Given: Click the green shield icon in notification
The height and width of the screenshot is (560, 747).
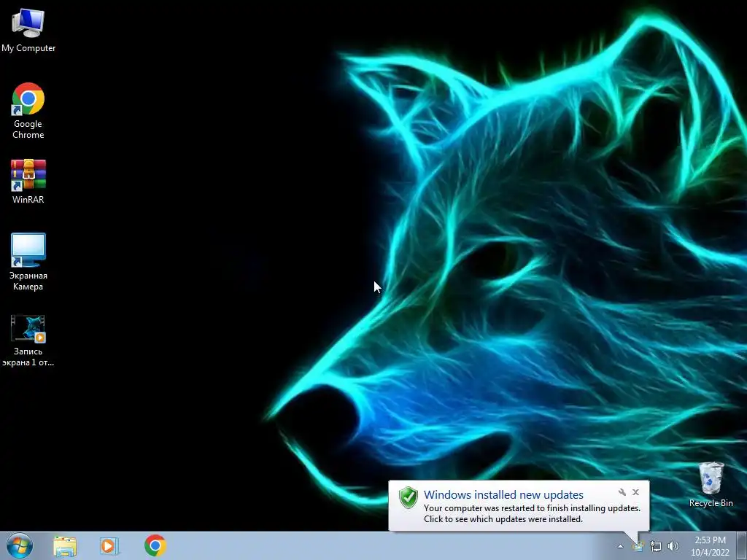Looking at the screenshot, I should pyautogui.click(x=409, y=498).
